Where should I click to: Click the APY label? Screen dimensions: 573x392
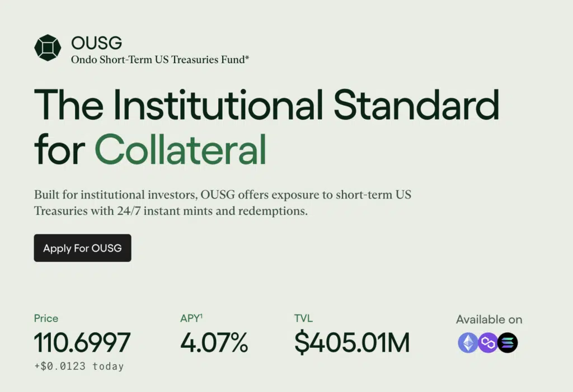(189, 319)
